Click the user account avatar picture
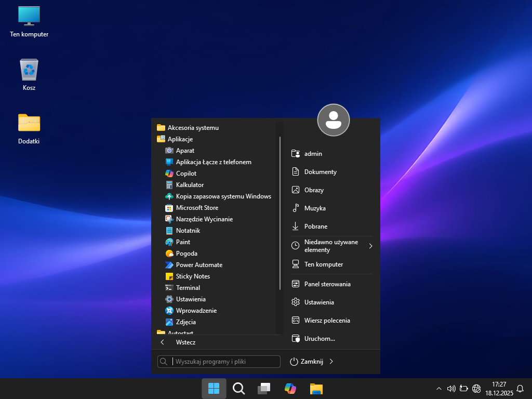The height and width of the screenshot is (399, 532). [333, 120]
